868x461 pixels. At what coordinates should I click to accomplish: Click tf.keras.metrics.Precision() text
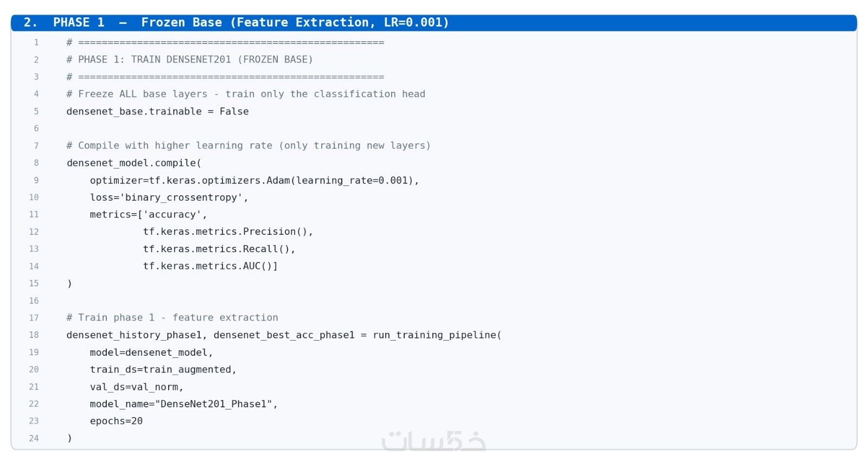pos(228,232)
